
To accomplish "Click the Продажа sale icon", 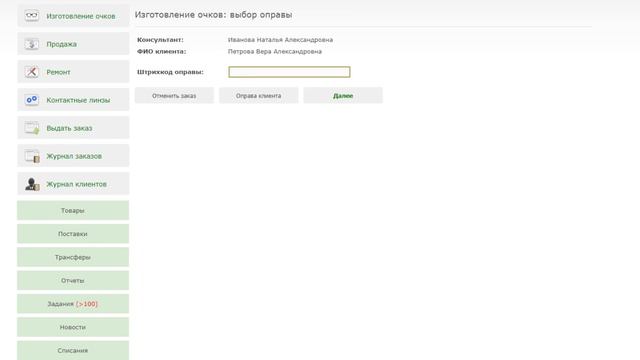I will (31, 44).
